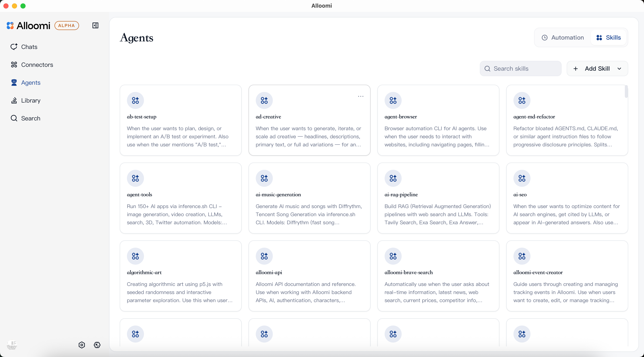This screenshot has height=357, width=644.
Task: Click the hexagon icon at sidebar bottom
Action: point(82,345)
